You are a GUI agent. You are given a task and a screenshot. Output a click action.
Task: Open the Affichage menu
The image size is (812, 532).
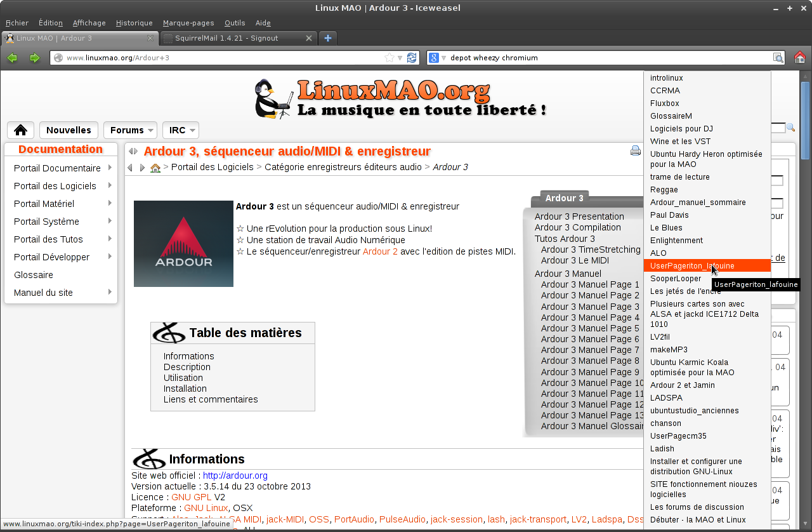89,23
